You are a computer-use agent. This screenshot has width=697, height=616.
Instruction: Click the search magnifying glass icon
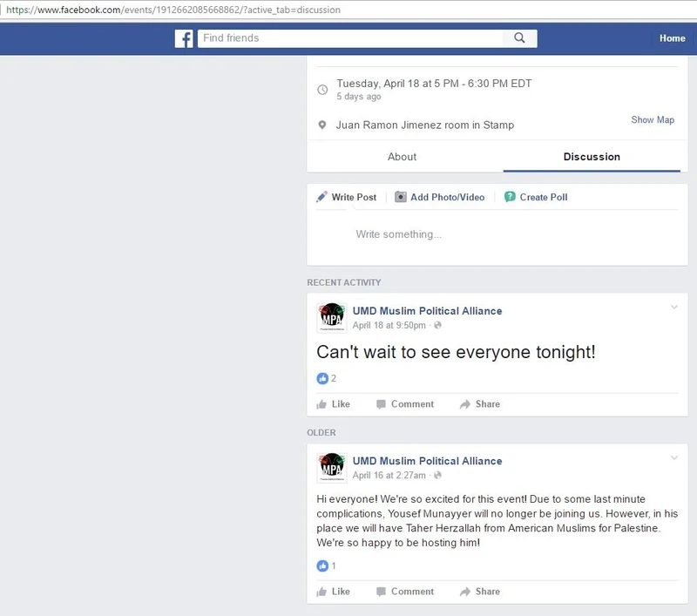click(x=519, y=38)
